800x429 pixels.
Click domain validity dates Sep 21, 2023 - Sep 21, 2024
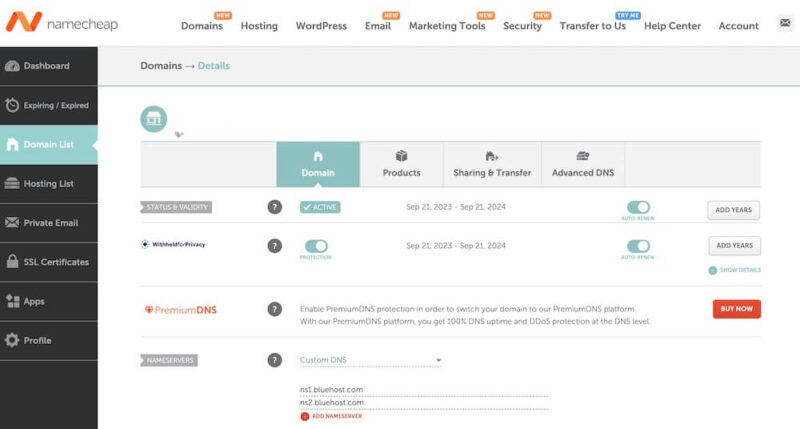[456, 207]
